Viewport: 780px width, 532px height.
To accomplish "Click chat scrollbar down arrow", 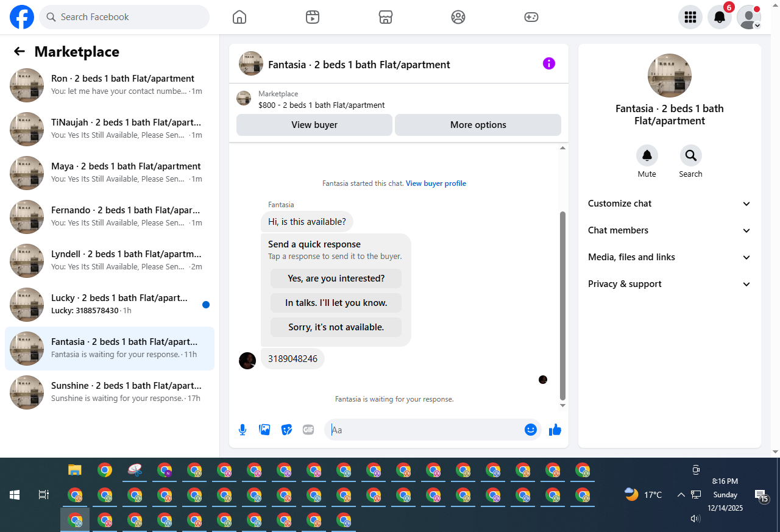I will click(562, 405).
